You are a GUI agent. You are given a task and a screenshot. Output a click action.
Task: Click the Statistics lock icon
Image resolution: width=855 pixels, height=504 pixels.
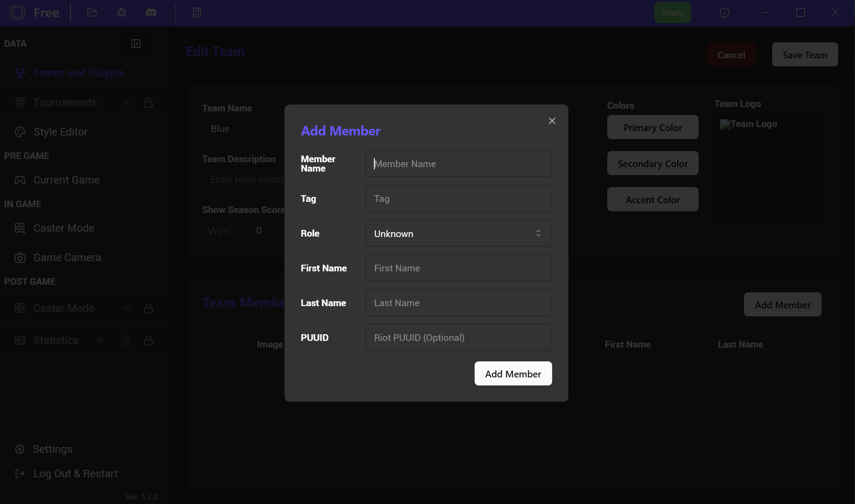tap(148, 340)
